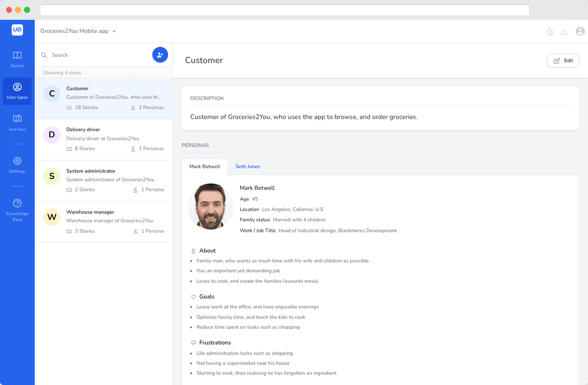Open the Knowledge Base help icon
Image resolution: width=588 pixels, height=385 pixels.
pos(17,203)
